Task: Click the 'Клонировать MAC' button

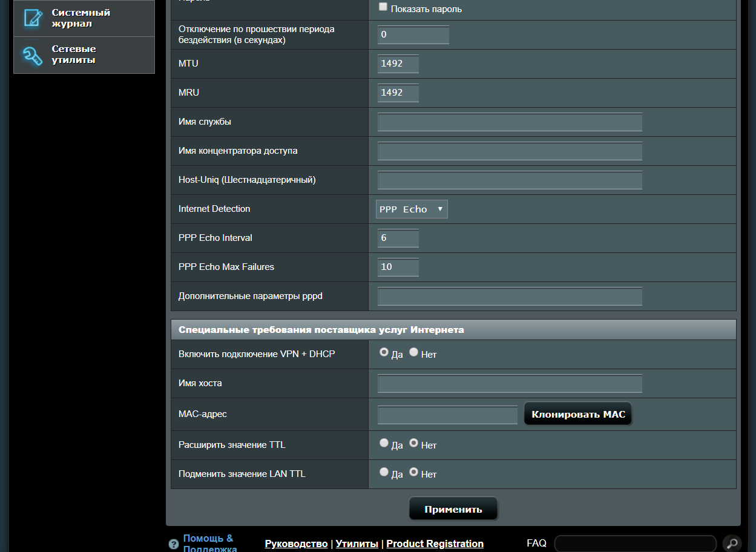Action: pyautogui.click(x=577, y=415)
